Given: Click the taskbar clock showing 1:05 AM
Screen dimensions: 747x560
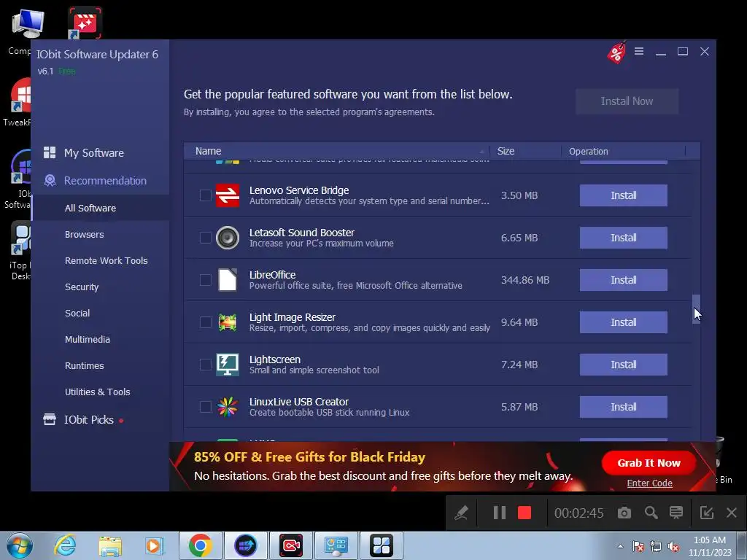Looking at the screenshot, I should 709,546.
